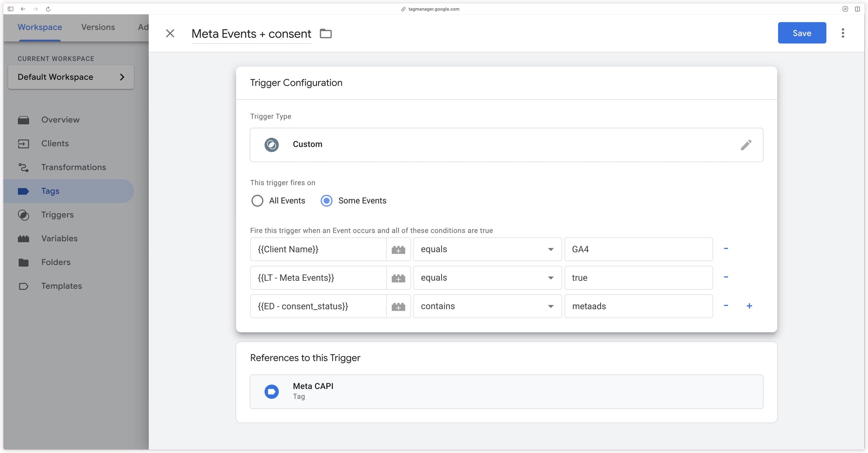Go back using the browser back arrow
This screenshot has width=868, height=453.
click(23, 9)
